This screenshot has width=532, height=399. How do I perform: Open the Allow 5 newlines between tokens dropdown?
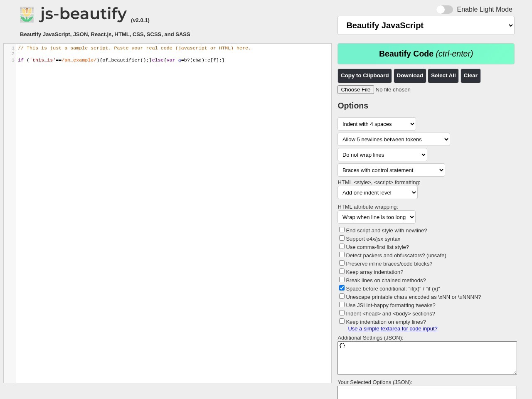pos(394,139)
